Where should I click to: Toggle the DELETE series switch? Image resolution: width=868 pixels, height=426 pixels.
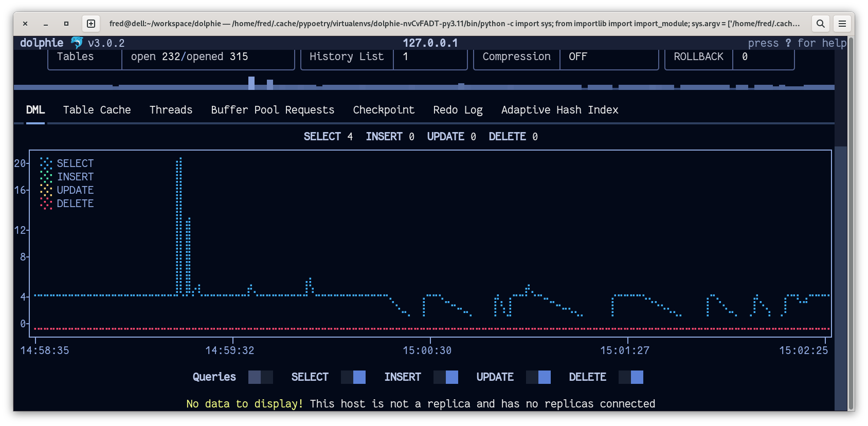pyautogui.click(x=631, y=377)
